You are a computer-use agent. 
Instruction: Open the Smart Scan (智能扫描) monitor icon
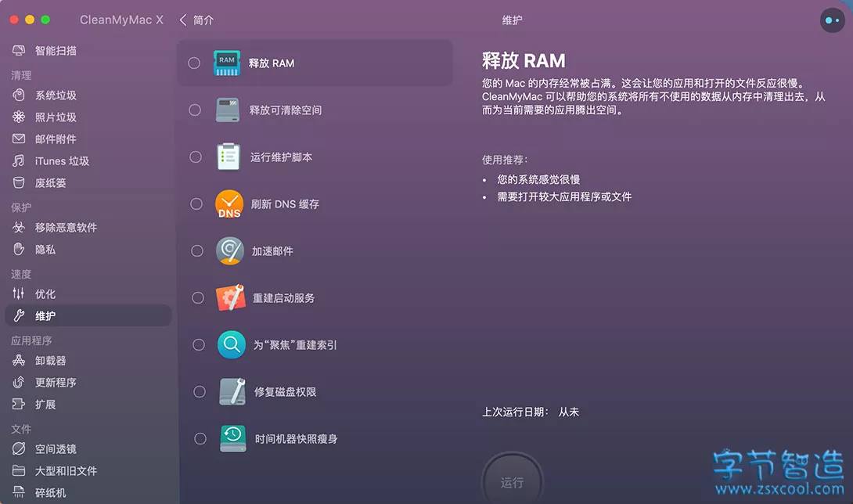tap(19, 51)
